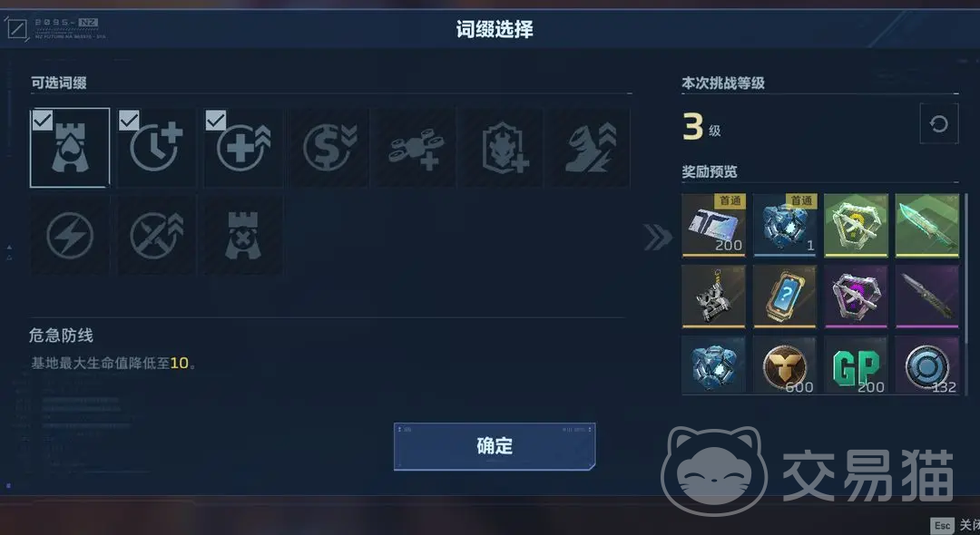Click the double chevron arrow
The image size is (980, 535).
click(658, 238)
